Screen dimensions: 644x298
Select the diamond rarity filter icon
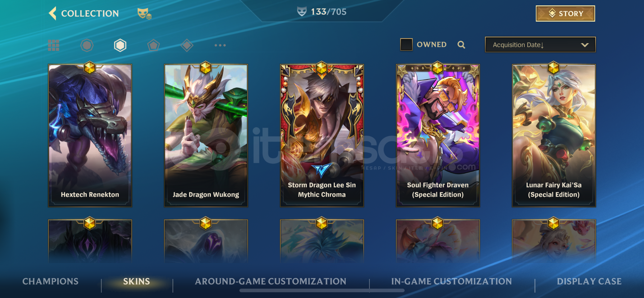pos(187,45)
